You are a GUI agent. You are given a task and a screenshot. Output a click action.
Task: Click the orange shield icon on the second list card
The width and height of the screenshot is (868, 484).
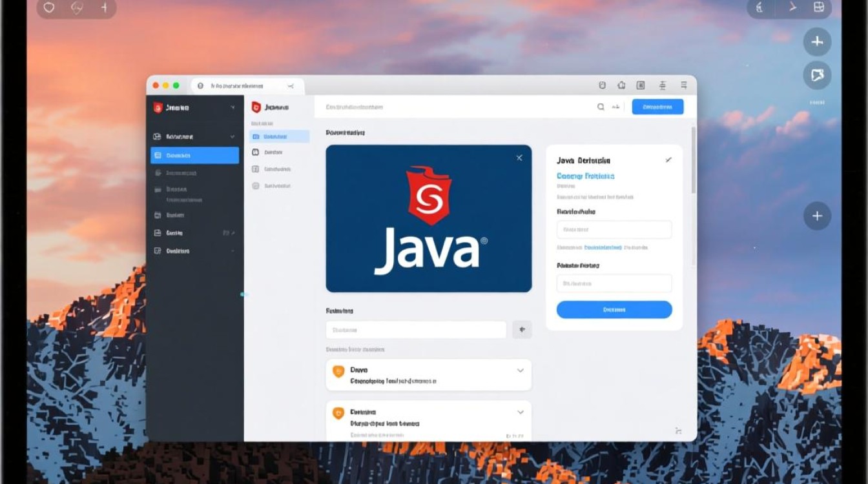coord(338,412)
